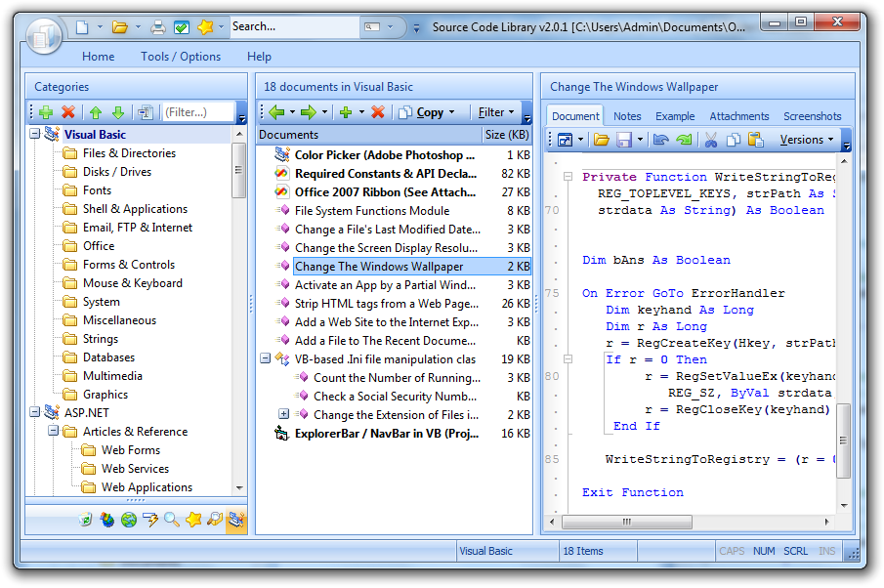Open the Tools / Options menu
884x588 pixels.
[180, 56]
